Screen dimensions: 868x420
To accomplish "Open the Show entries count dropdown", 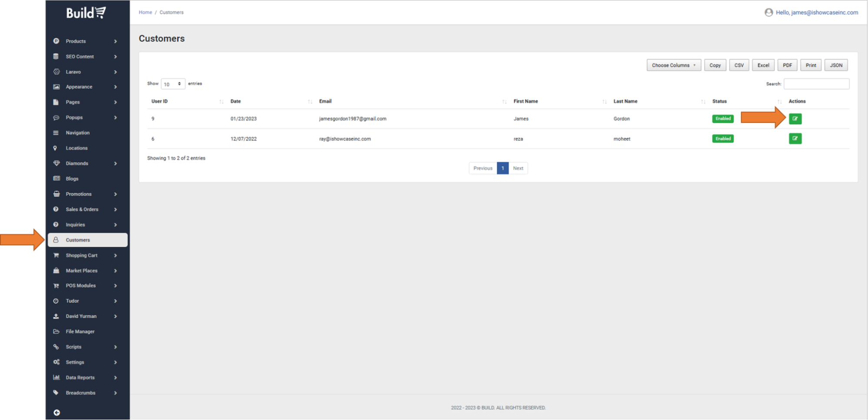I will click(172, 84).
